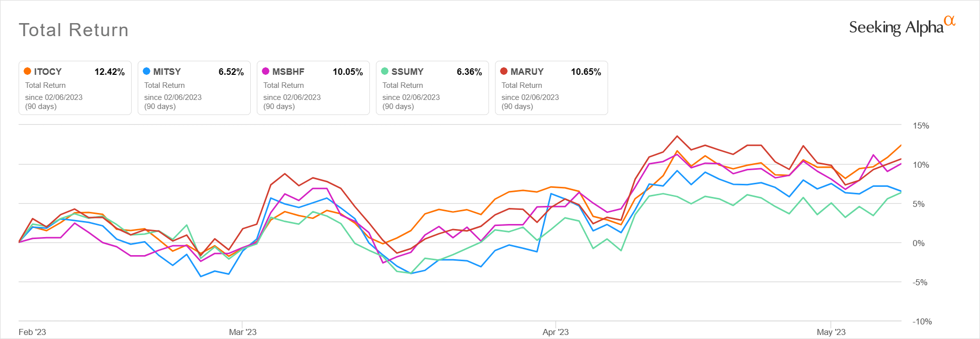
Task: Click '(90 days)' in the MITSY card
Action: 160,106
